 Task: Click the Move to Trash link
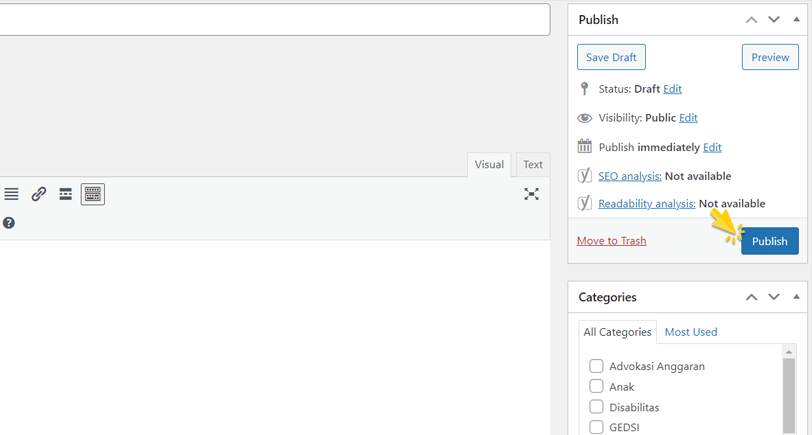(x=611, y=241)
